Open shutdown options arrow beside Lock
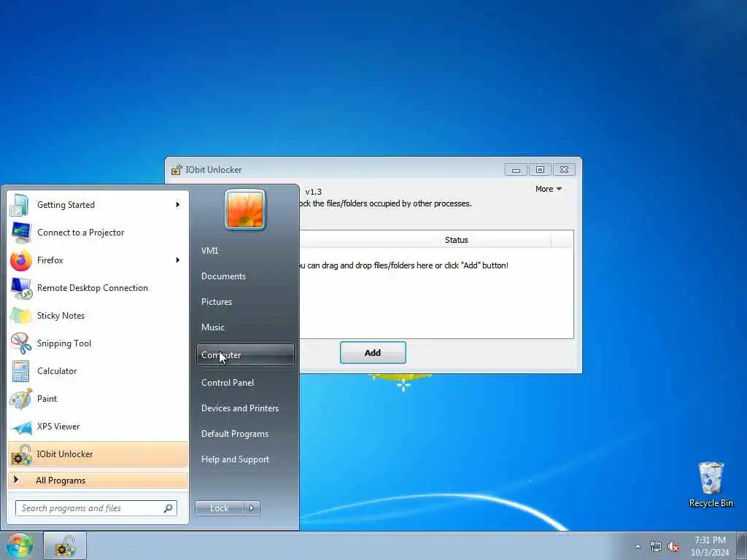The width and height of the screenshot is (747, 560). tap(252, 508)
